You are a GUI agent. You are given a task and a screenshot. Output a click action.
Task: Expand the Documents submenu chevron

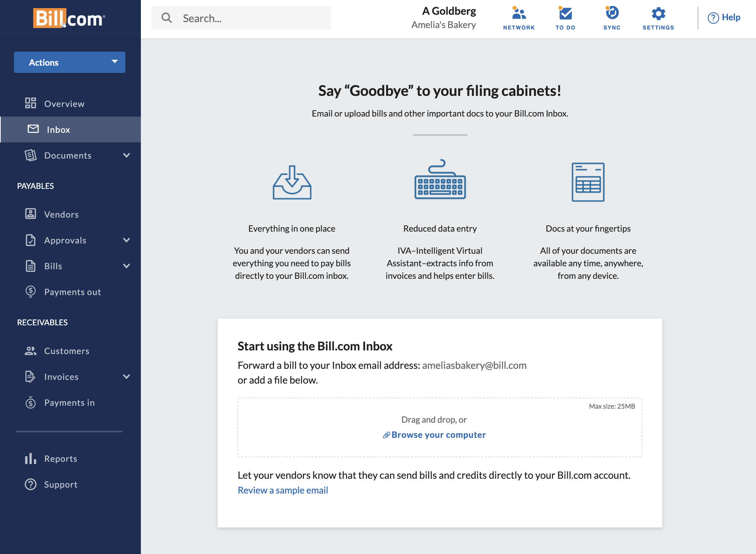point(126,155)
